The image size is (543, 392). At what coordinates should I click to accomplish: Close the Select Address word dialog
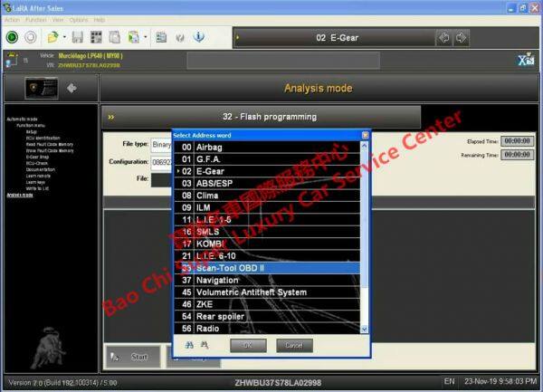pyautogui.click(x=366, y=135)
